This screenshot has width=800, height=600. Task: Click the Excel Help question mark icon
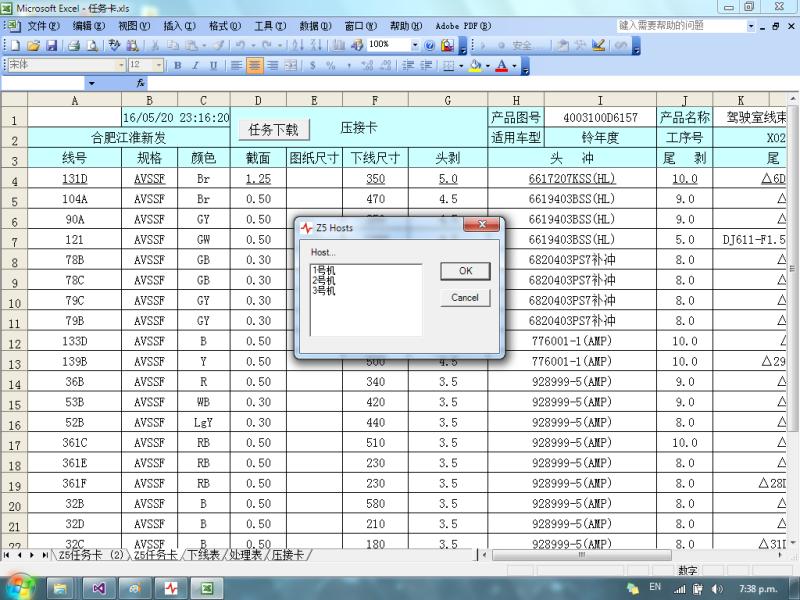click(x=430, y=45)
